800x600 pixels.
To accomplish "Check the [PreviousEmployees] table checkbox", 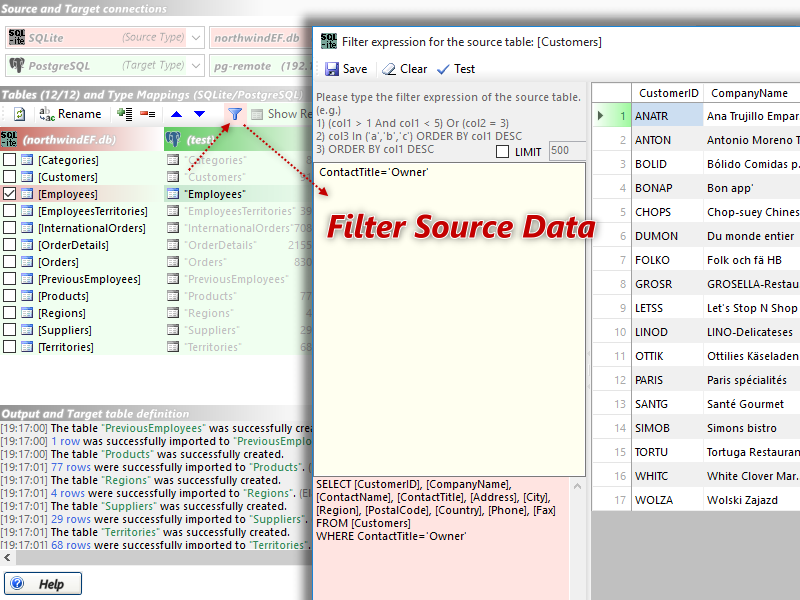I will click(x=9, y=279).
